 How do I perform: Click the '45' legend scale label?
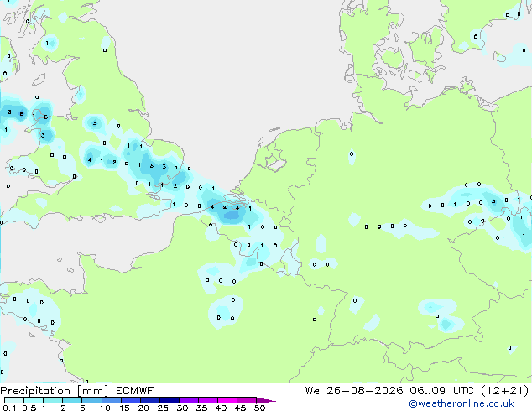tap(240, 408)
